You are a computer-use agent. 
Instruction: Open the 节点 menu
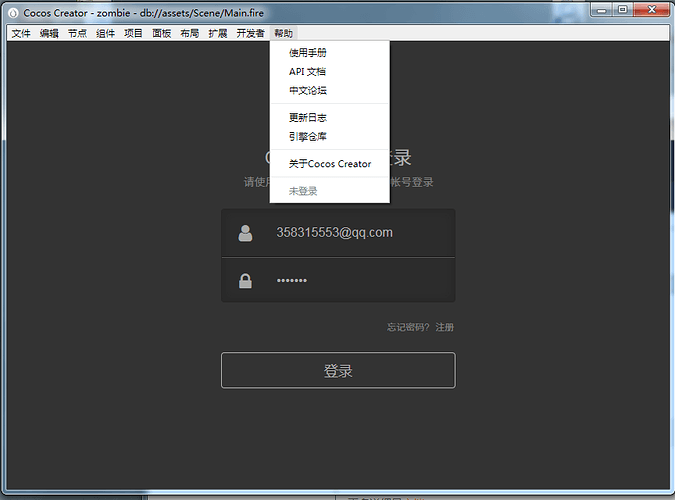click(77, 33)
